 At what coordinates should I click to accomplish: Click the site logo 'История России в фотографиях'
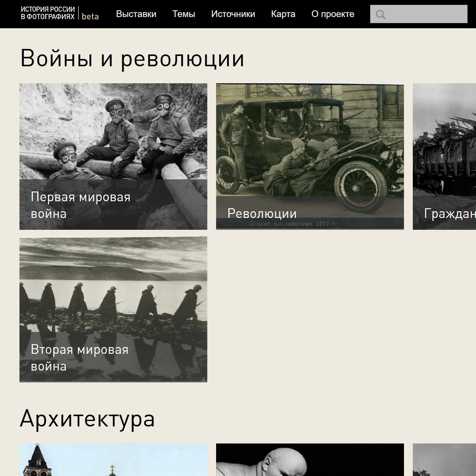pos(47,13)
